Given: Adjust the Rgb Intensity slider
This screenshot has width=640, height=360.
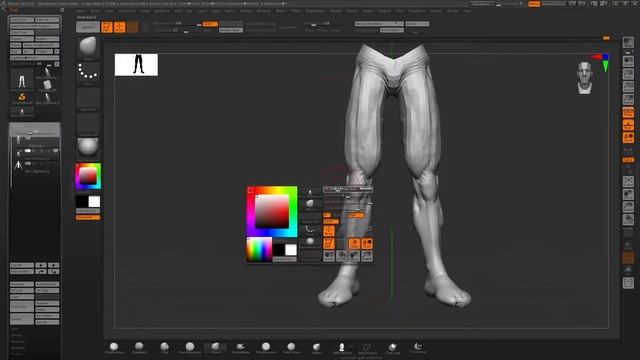Looking at the screenshot, I should (x=177, y=24).
